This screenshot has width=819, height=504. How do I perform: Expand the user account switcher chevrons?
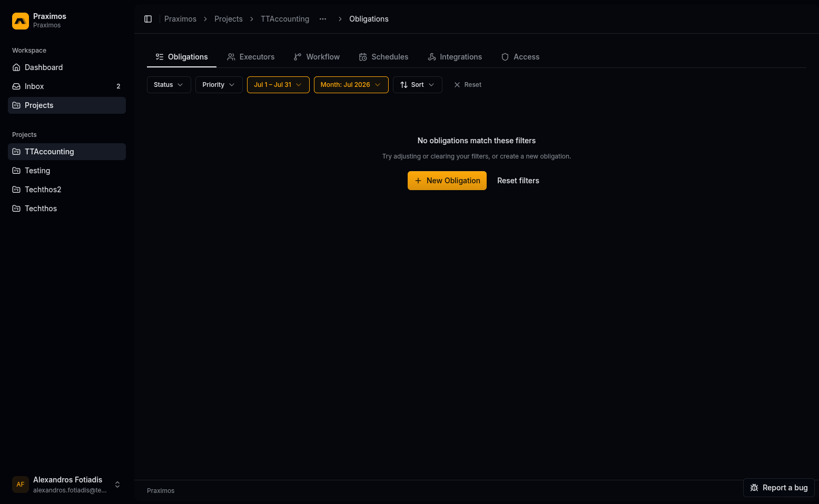tap(117, 485)
